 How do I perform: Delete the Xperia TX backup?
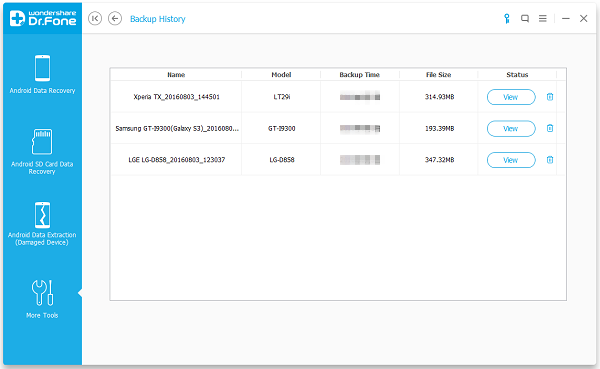[550, 97]
